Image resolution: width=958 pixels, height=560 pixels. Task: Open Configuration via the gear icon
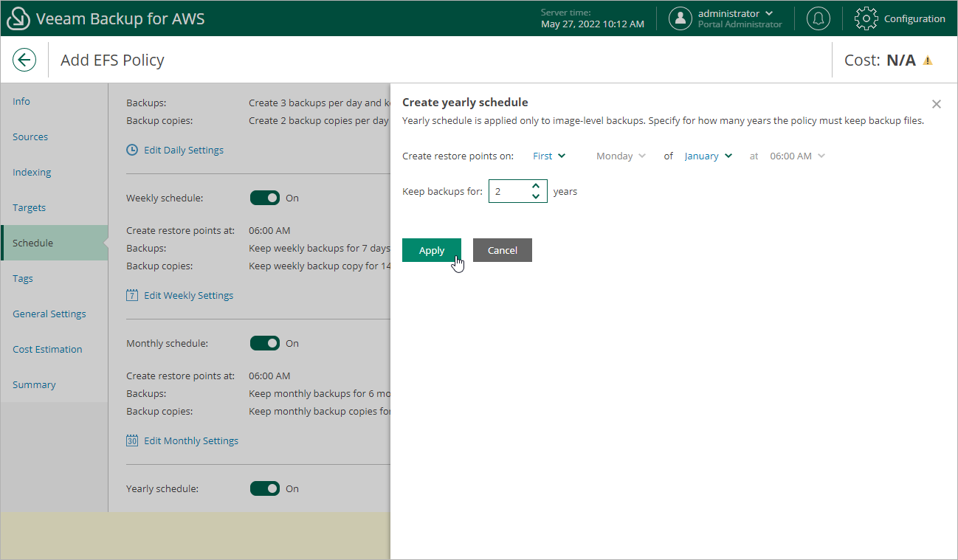865,18
